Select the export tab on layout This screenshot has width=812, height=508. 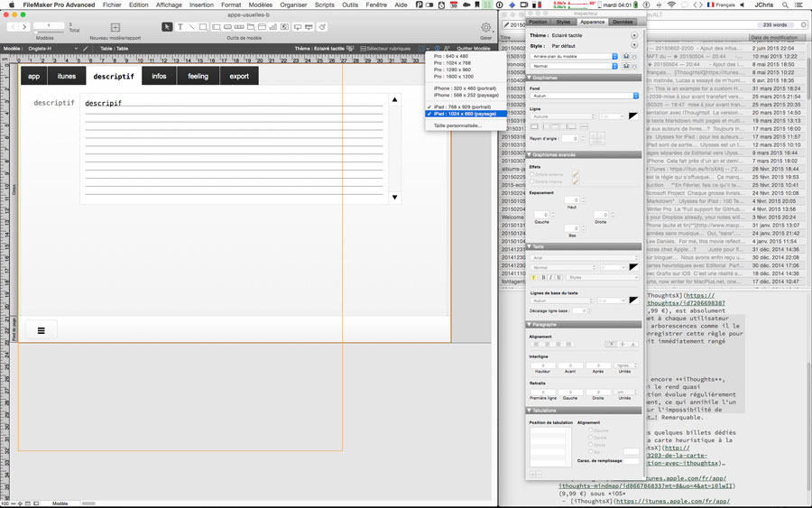[x=239, y=76]
